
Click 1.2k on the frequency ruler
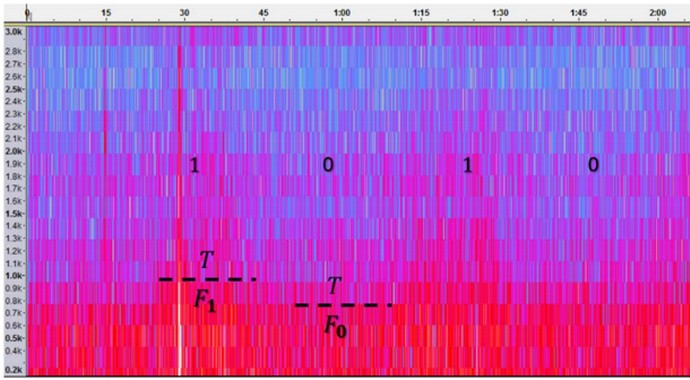(x=13, y=251)
